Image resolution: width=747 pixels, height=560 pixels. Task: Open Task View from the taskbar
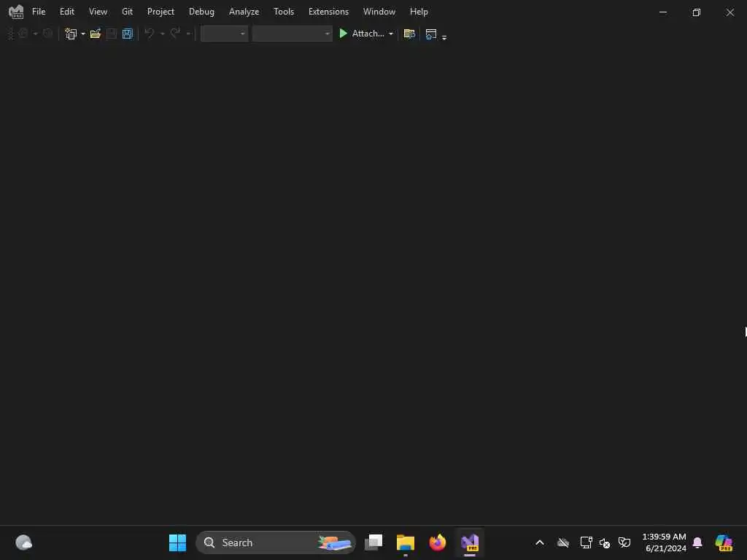[373, 542]
